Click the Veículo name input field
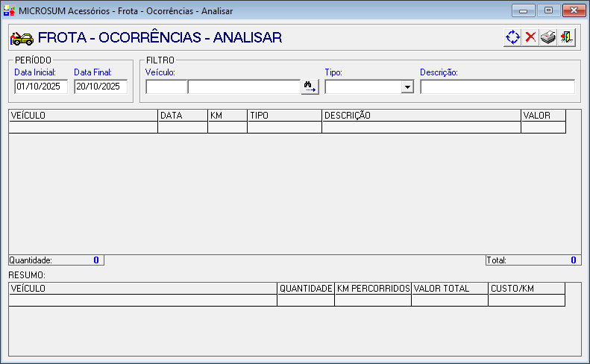Image resolution: width=590 pixels, height=364 pixels. (244, 87)
